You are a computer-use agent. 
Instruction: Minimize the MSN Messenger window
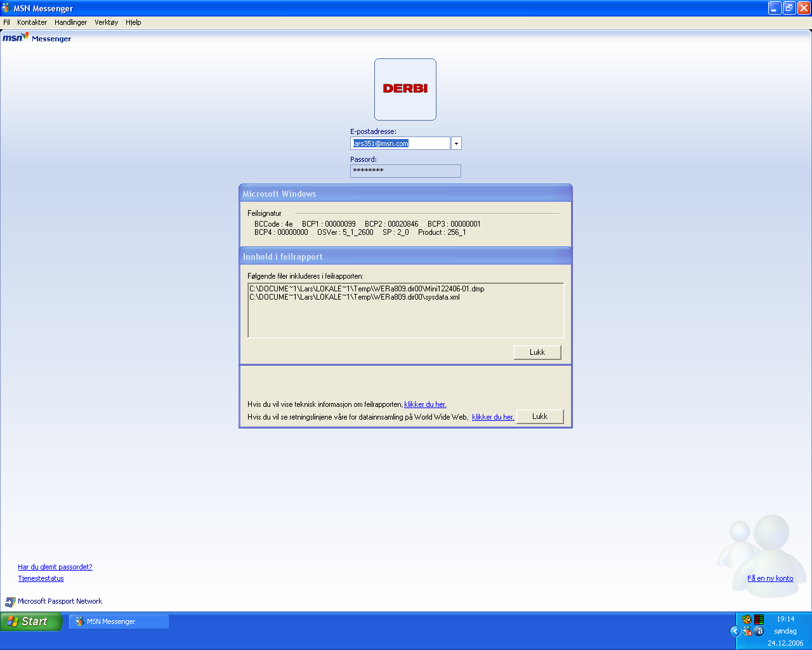click(x=775, y=8)
